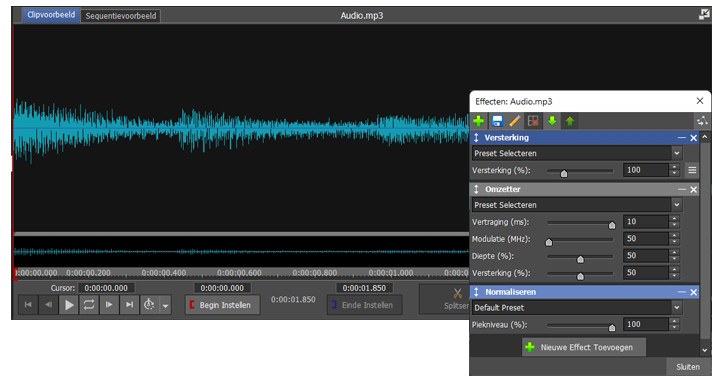This screenshot has width=722, height=389.
Task: Open Omzetter Preset Selecteren dropdown
Action: (577, 205)
